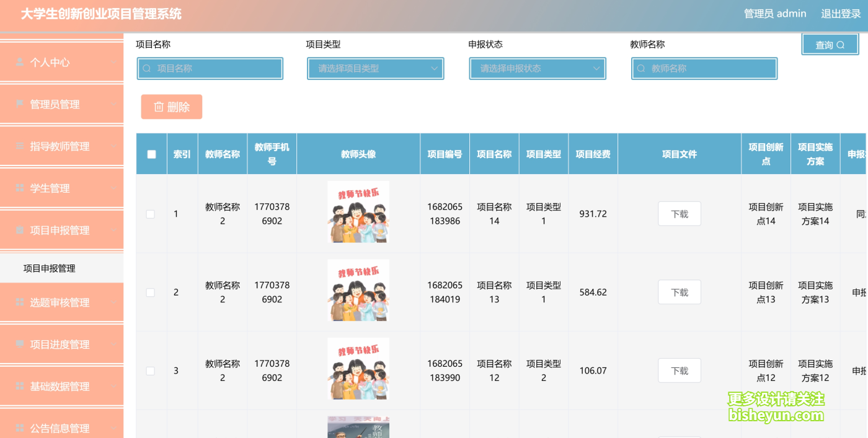Click the 项目创新点 column header
The image size is (868, 438).
[766, 154]
